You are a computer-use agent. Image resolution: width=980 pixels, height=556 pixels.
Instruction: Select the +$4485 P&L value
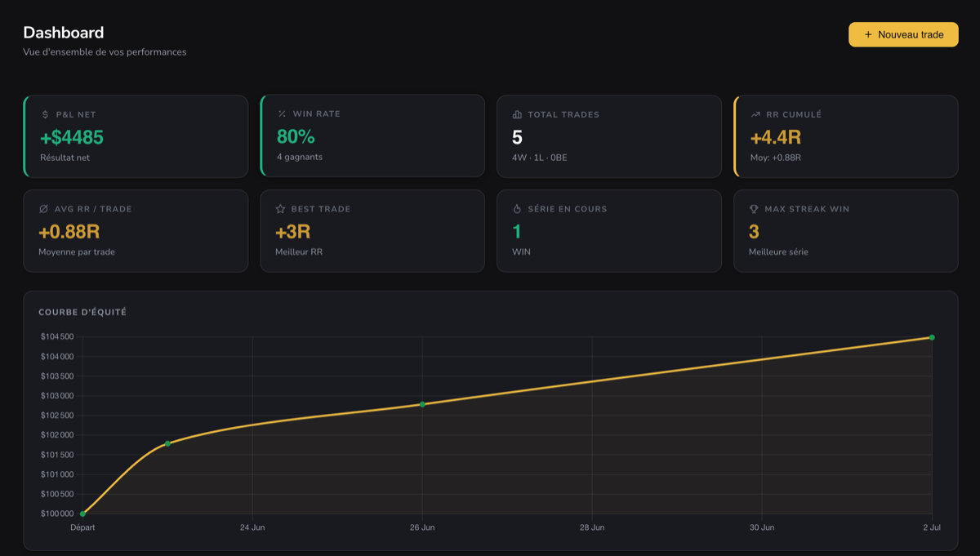click(72, 137)
